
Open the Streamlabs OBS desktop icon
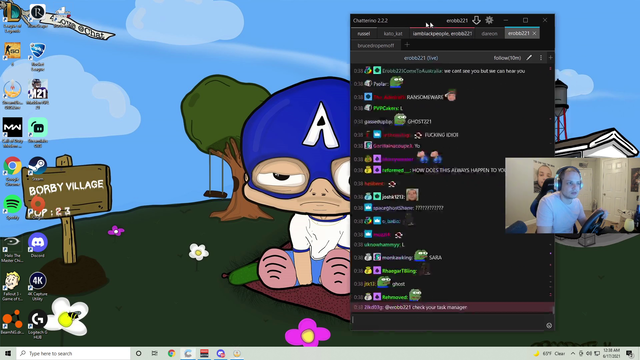(38, 132)
